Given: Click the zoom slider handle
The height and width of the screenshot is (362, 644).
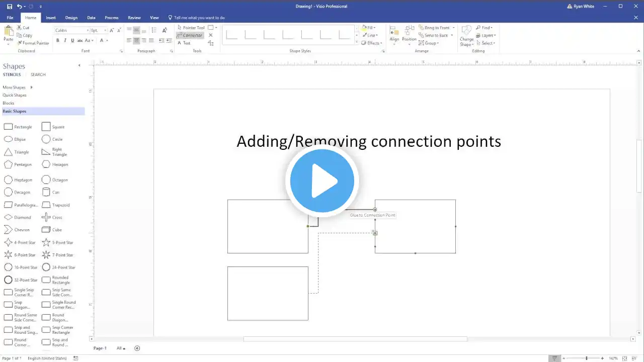Looking at the screenshot, I should coord(586,358).
